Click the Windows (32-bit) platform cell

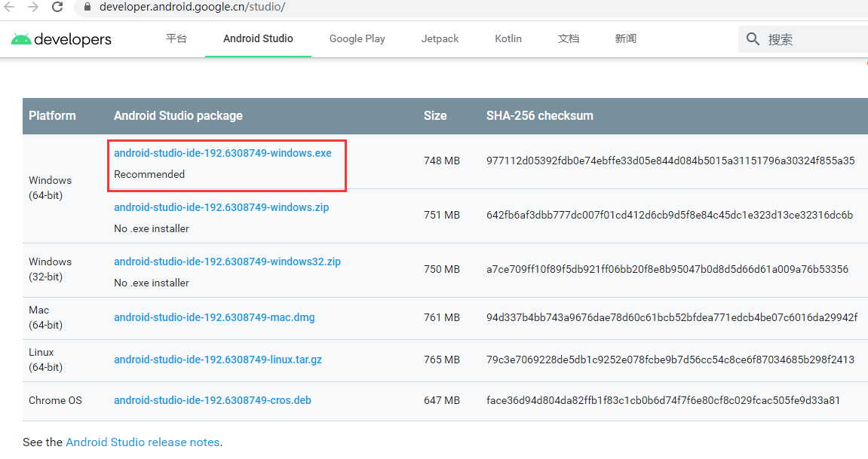pyautogui.click(x=50, y=269)
